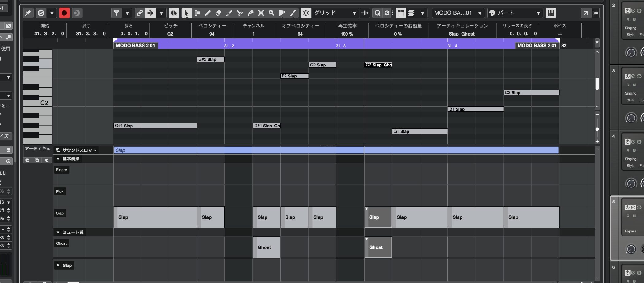644x283 pixels.
Task: Activate the Zoom magnifier tool
Action: tap(271, 13)
